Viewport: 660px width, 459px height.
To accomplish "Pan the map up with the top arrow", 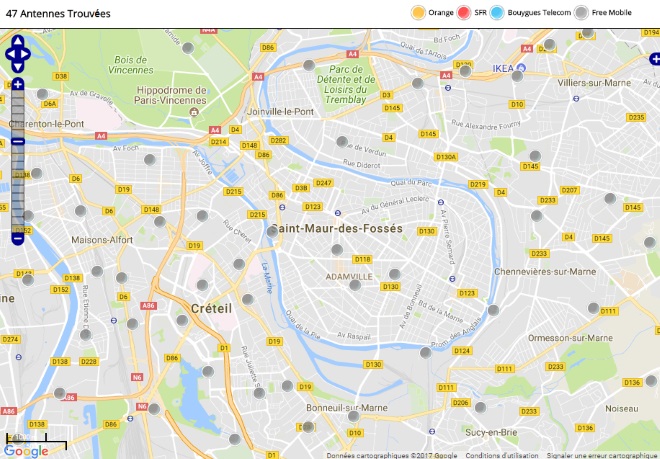I will [18, 41].
